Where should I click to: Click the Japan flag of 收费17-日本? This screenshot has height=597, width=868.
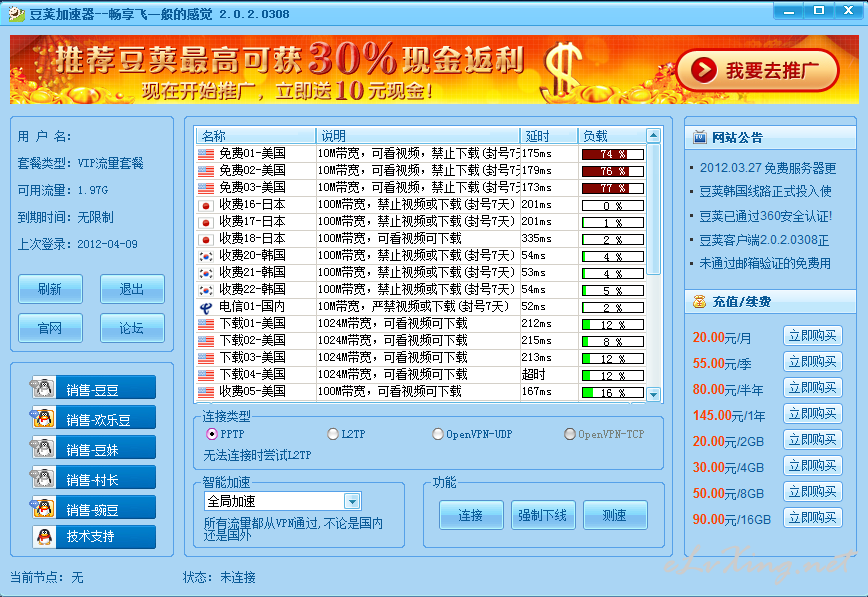click(x=206, y=223)
